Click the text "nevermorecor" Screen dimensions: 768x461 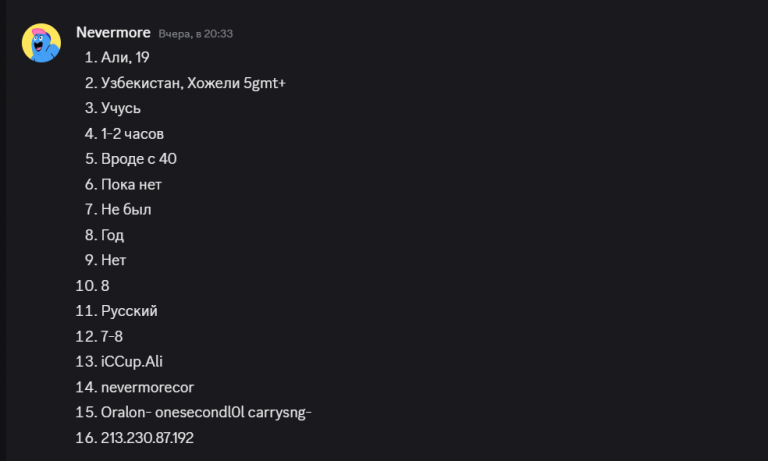(147, 386)
